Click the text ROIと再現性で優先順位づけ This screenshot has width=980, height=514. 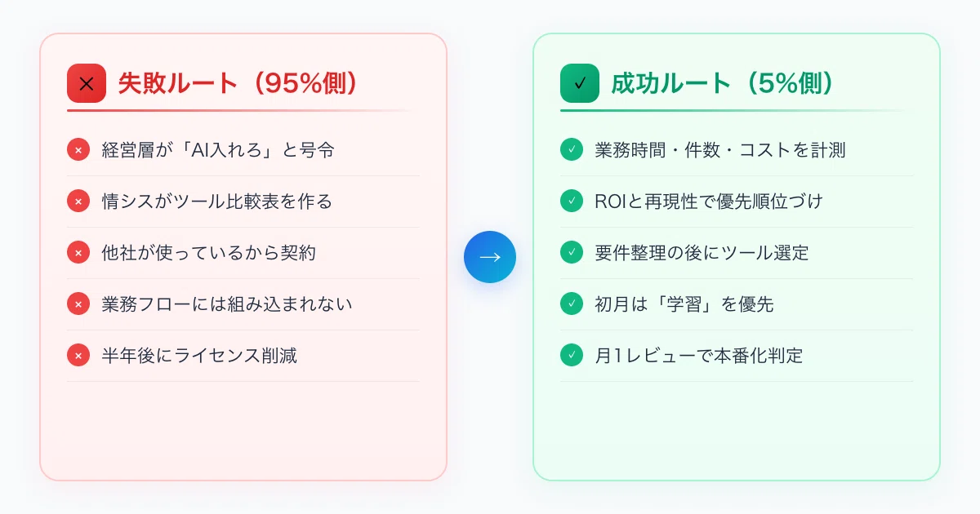[706, 202]
